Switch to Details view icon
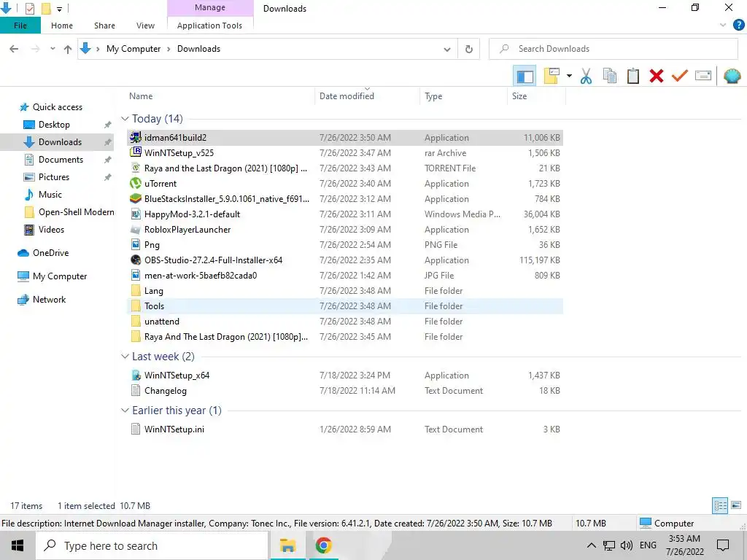Viewport: 747px width, 560px height. pos(720,505)
